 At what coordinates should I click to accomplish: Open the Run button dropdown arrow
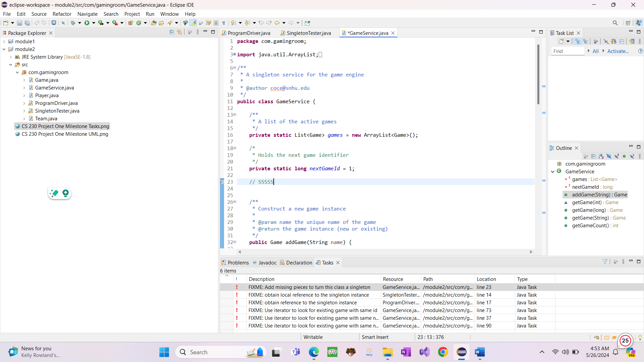tap(94, 23)
